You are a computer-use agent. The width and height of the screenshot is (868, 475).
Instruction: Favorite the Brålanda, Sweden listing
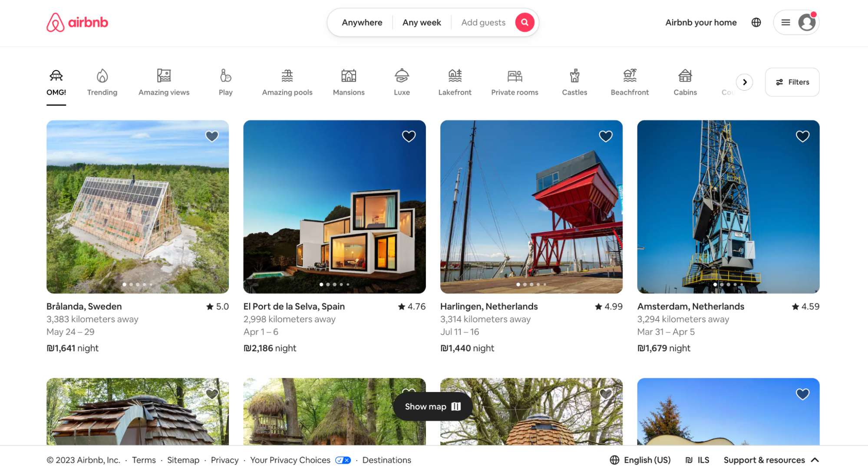[212, 136]
